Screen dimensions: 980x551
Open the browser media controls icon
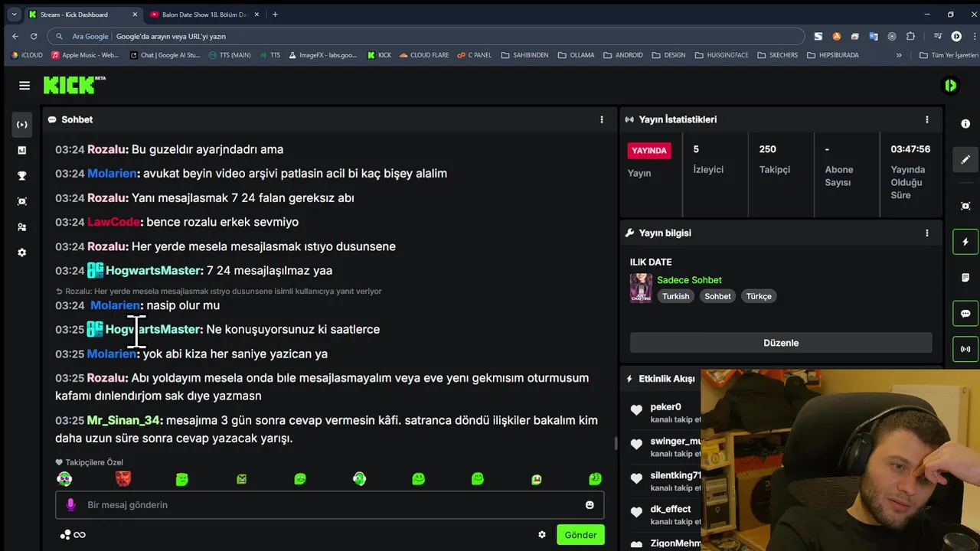(x=937, y=36)
